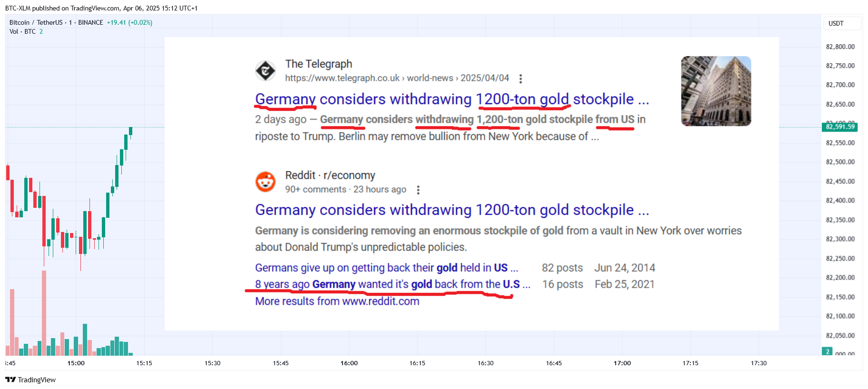Click the Reddit logo icon
This screenshot has width=868, height=389.
coord(266,182)
